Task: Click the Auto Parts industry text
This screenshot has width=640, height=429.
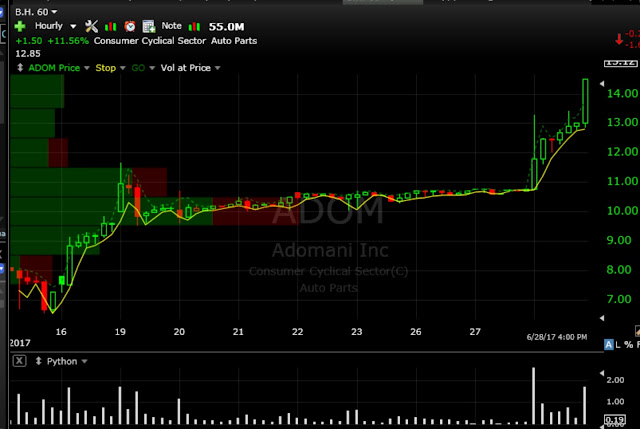Action: (234, 41)
